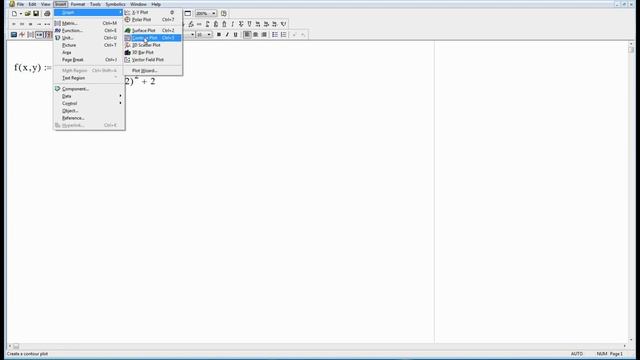This screenshot has height=360, width=640.
Task: Select Polar Plot in Graph submenu
Action: point(153,20)
